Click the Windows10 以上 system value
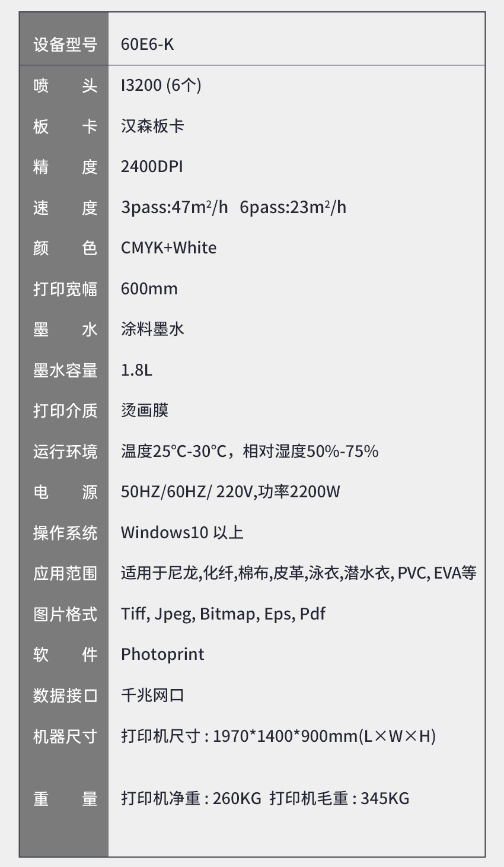The image size is (504, 867). [182, 533]
